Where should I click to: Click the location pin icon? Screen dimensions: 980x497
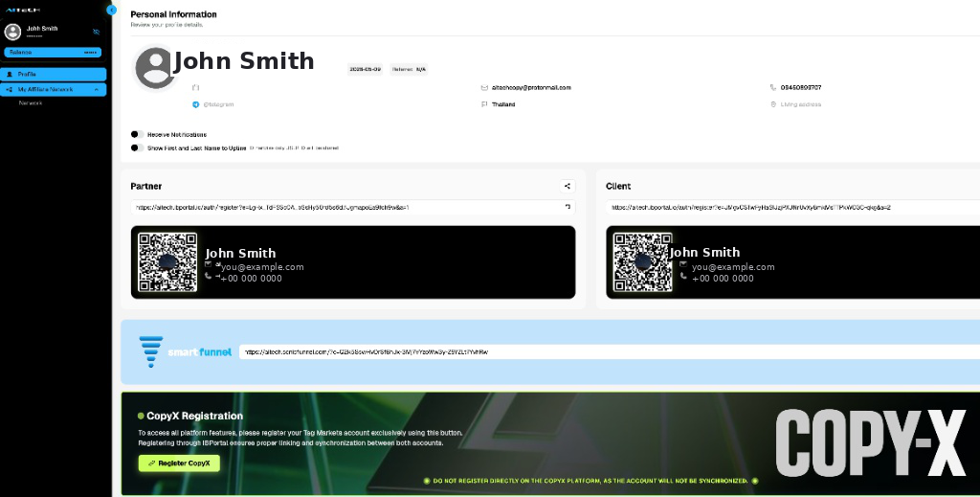tap(773, 104)
